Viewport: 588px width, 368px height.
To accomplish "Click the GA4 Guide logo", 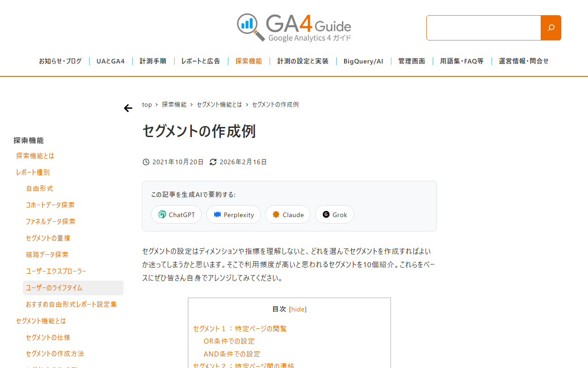I will (294, 28).
